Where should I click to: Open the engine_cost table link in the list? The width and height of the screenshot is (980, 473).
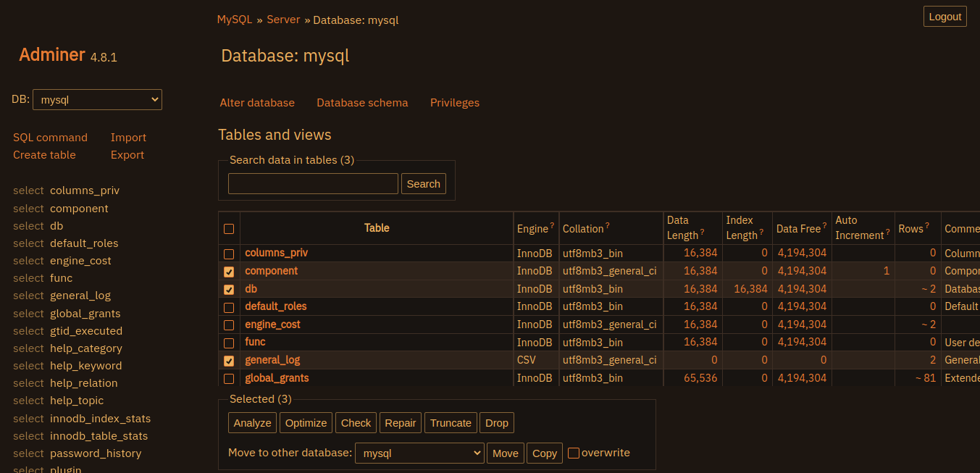tap(272, 324)
